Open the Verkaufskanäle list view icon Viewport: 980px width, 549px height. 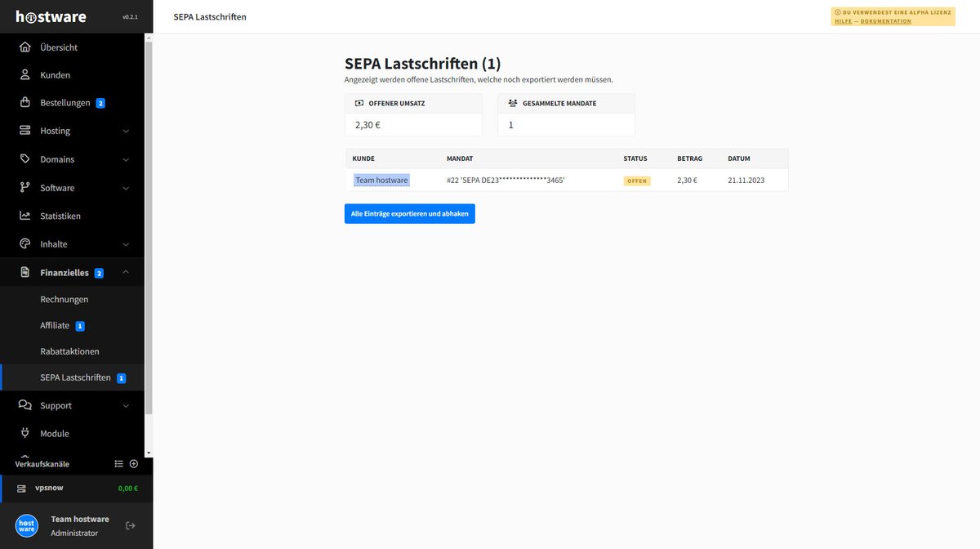pos(118,464)
